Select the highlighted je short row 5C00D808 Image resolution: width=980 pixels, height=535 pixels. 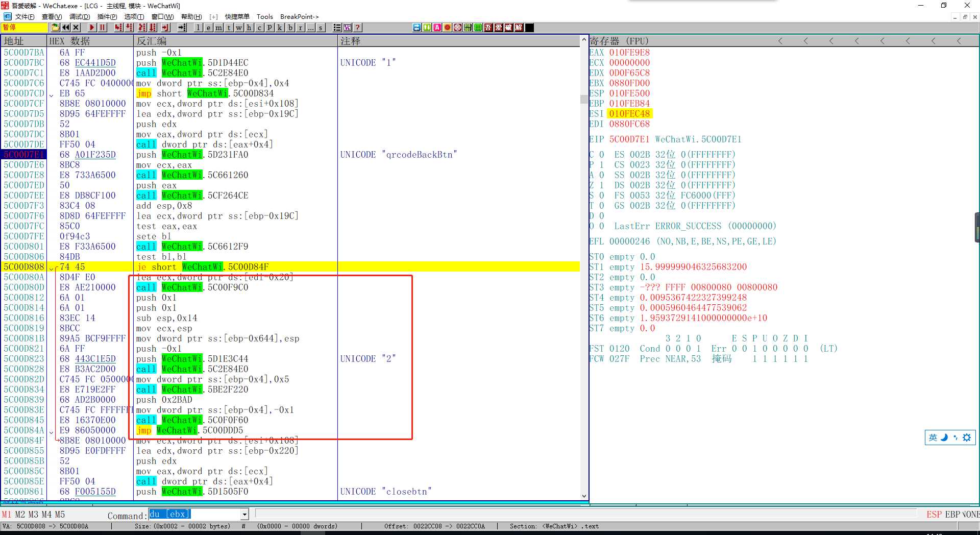291,267
